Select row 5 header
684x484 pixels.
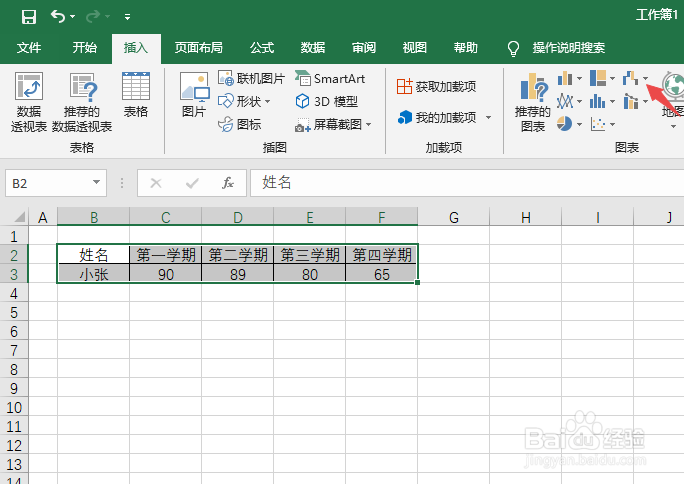(x=14, y=313)
